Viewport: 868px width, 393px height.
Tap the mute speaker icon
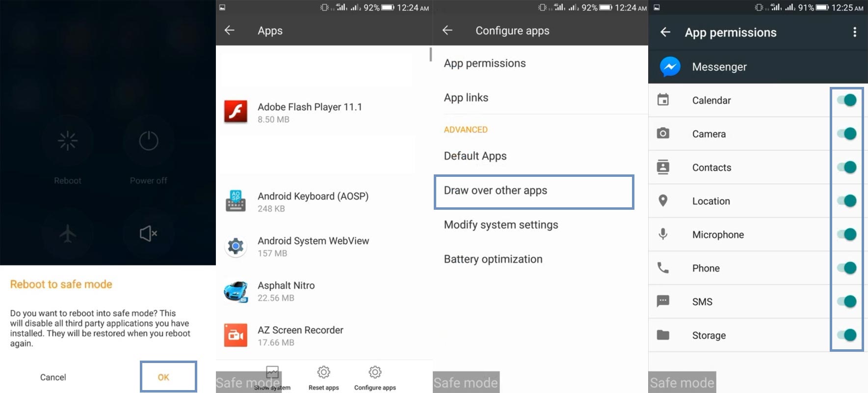pyautogui.click(x=148, y=233)
